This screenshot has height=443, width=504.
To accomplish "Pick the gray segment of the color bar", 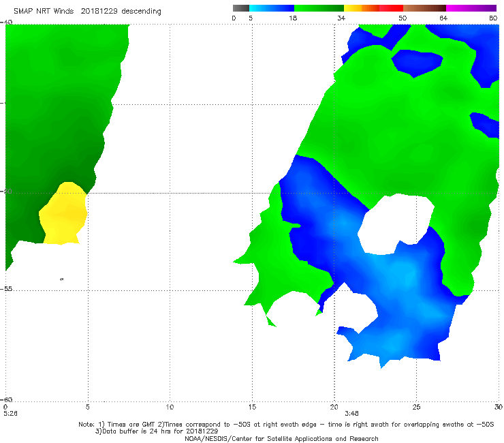I will pyautogui.click(x=241, y=8).
